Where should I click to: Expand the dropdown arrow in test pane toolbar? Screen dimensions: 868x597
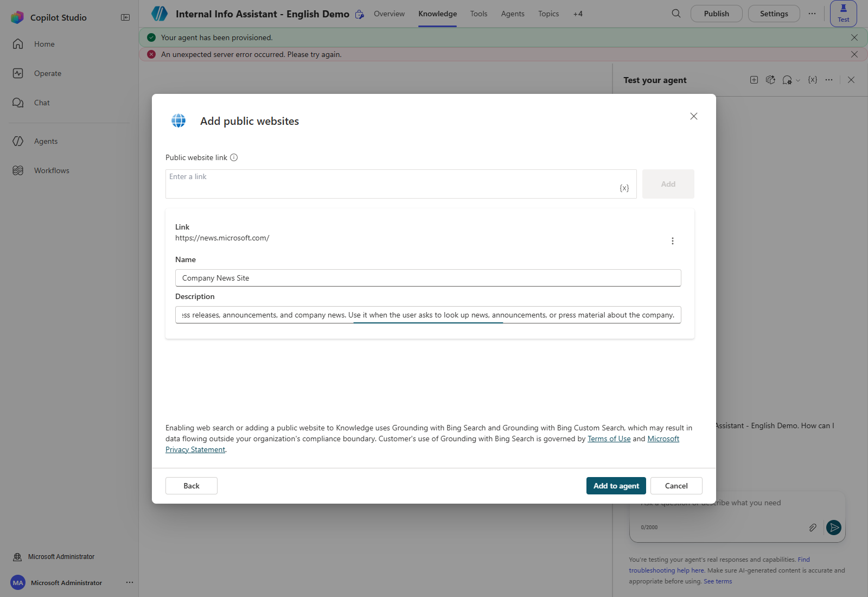(798, 80)
